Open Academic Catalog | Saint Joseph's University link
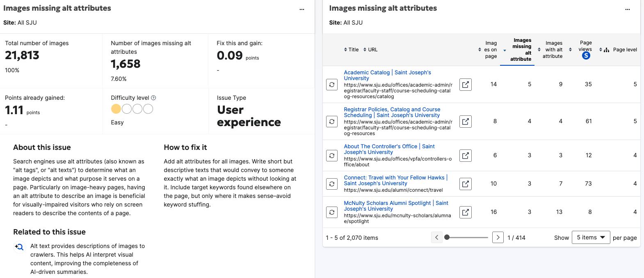644x278 pixels. pos(388,75)
